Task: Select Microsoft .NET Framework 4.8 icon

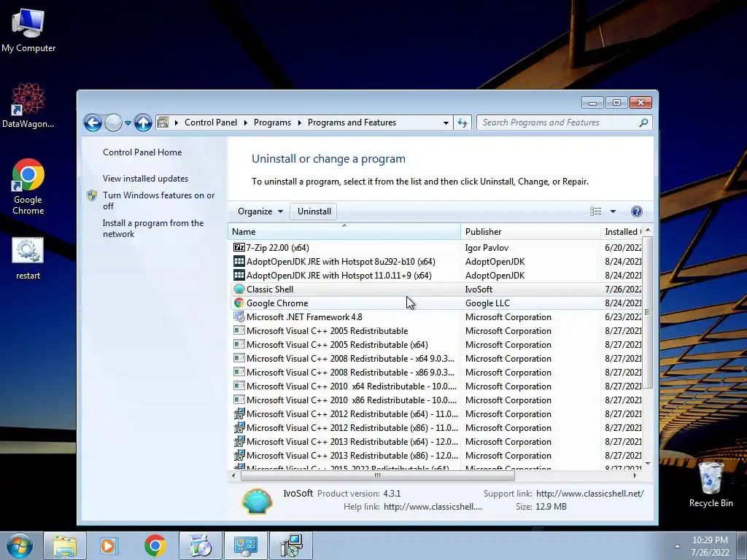Action: [x=239, y=316]
